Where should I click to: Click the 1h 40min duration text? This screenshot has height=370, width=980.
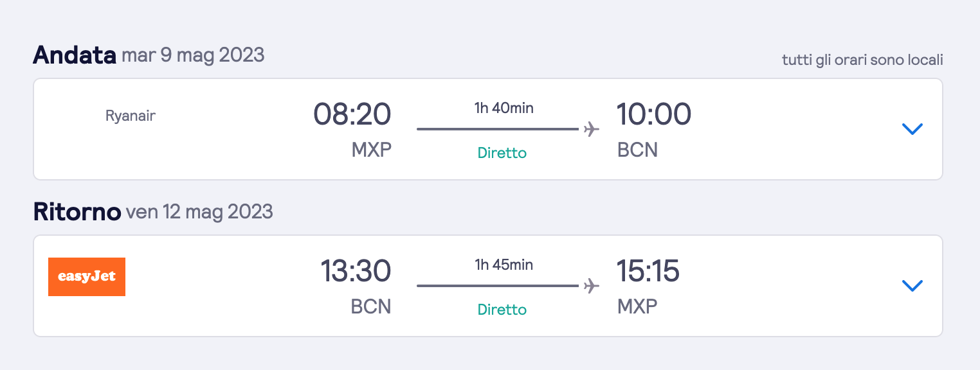click(504, 108)
